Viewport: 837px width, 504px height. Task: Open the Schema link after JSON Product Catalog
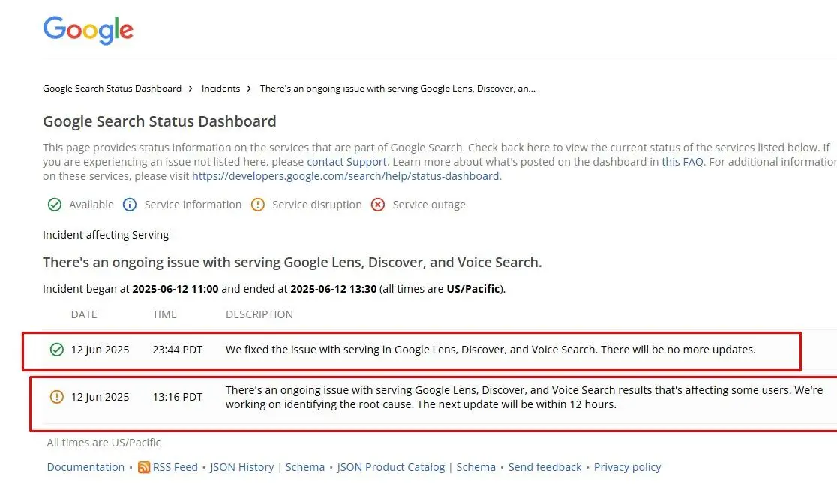(x=475, y=467)
